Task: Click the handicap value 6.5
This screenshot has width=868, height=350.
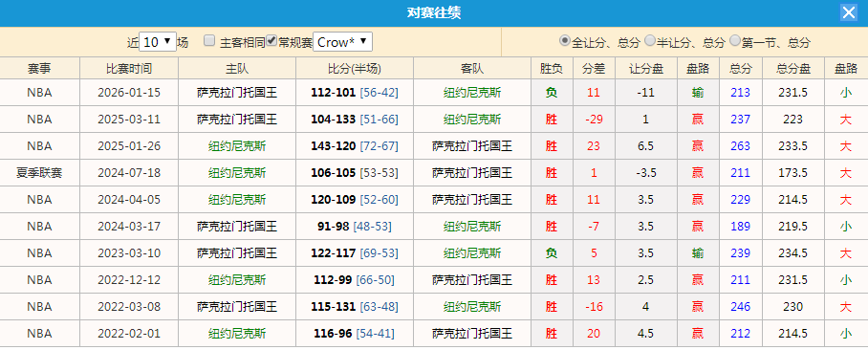Action: coord(646,146)
